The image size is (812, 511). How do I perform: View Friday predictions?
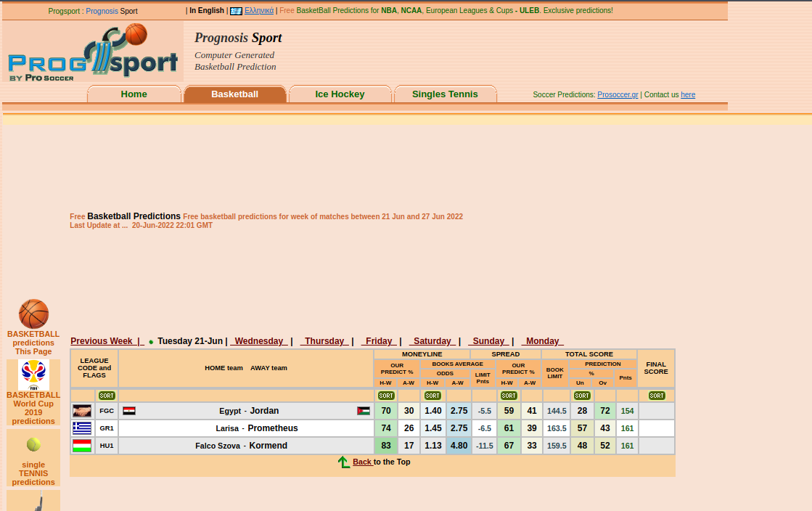pyautogui.click(x=379, y=341)
